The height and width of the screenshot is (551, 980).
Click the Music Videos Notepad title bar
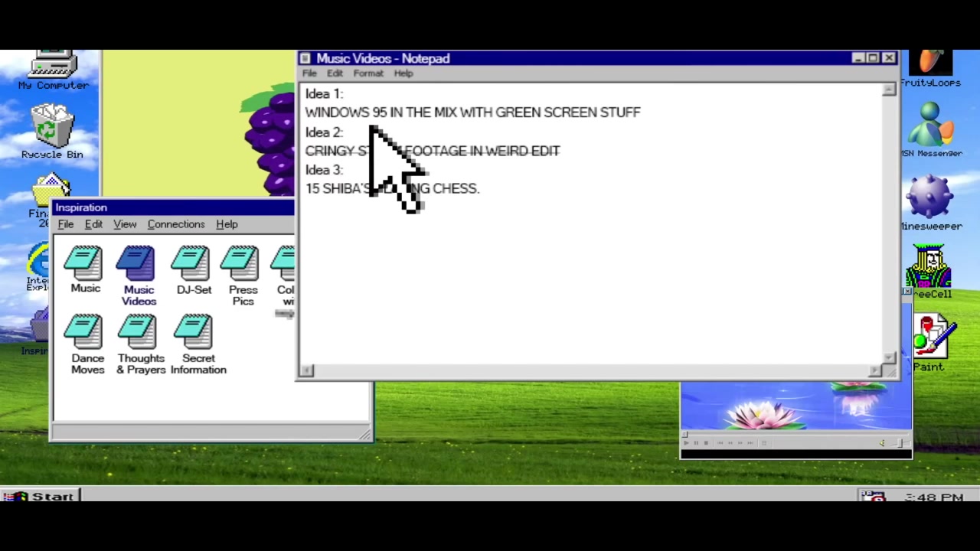click(574, 58)
